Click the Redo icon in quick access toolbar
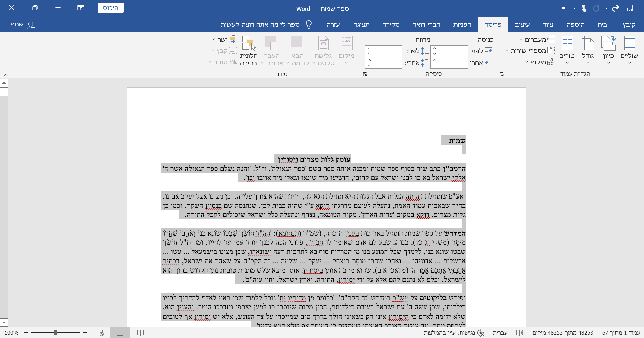This screenshot has height=338, width=644. [596, 8]
